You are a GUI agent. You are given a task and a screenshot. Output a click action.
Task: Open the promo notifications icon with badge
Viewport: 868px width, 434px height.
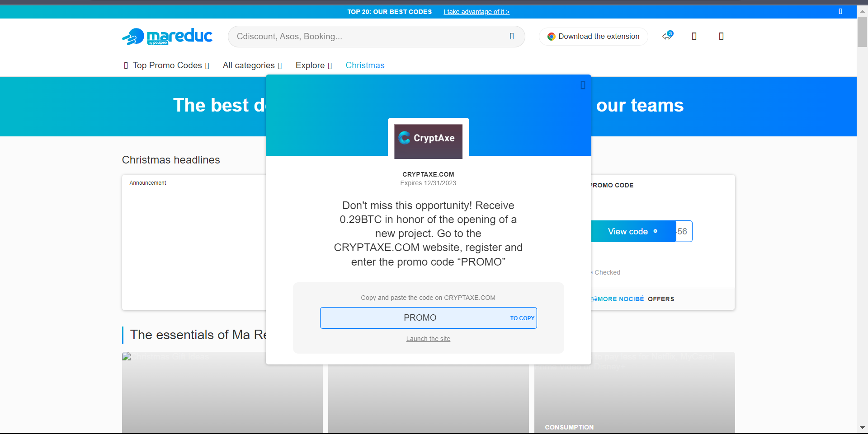[668, 36]
